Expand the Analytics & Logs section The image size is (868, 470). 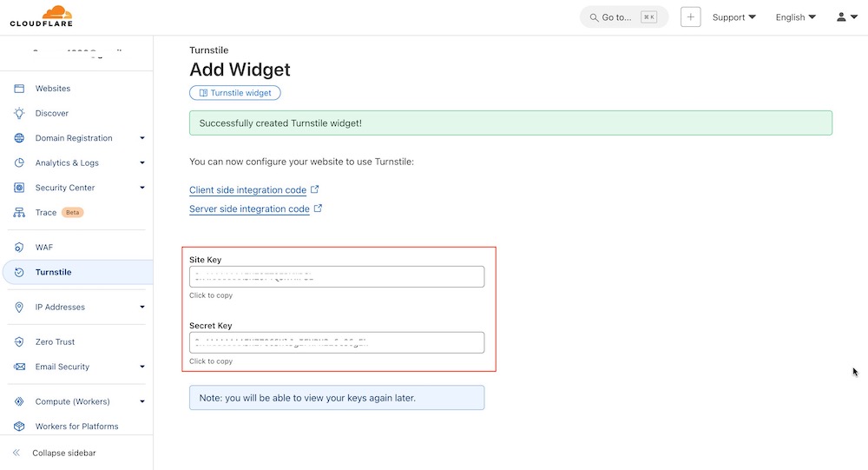click(x=141, y=162)
